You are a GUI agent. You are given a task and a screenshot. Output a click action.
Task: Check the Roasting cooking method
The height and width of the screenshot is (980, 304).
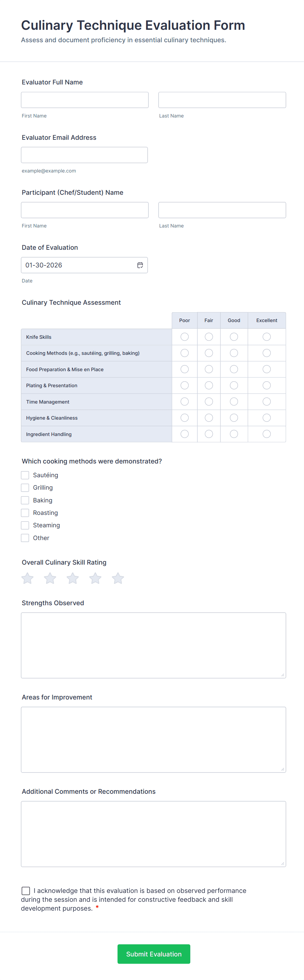25,513
